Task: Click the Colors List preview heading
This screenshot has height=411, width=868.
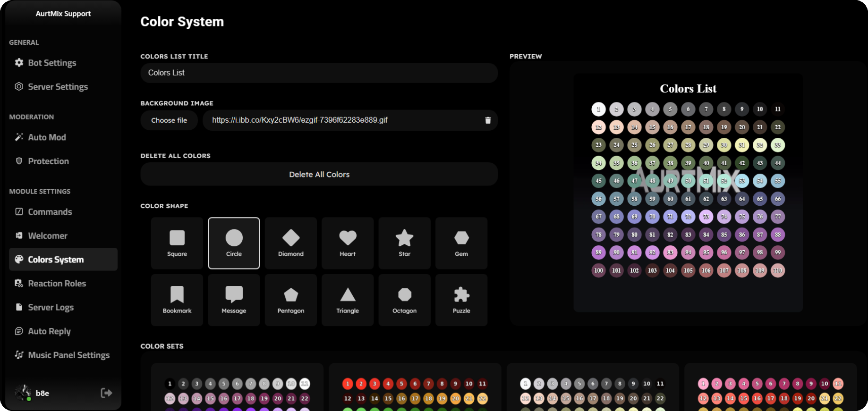Action: click(688, 89)
